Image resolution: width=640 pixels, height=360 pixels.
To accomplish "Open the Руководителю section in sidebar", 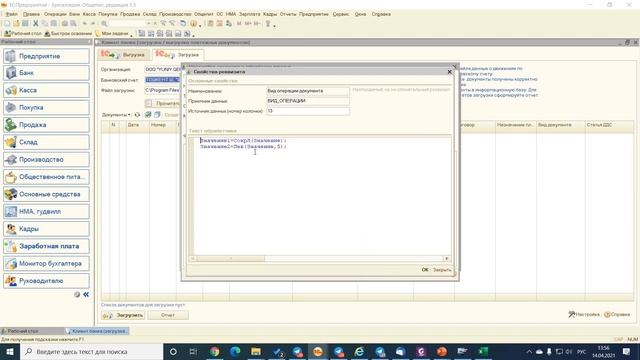I will click(x=46, y=281).
